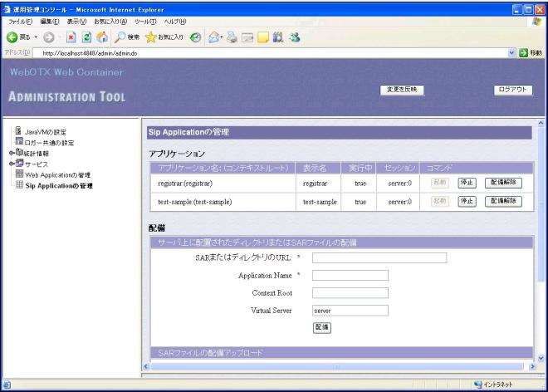Click the test-sample:(test-sample) name cell
Image resolution: width=548 pixels, height=392 pixels.
click(223, 202)
